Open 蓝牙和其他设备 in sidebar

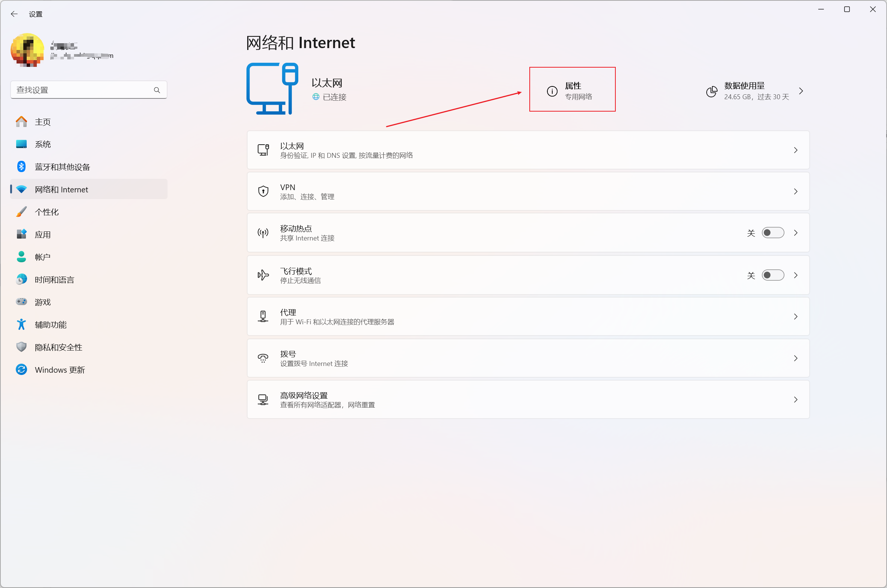(89, 167)
